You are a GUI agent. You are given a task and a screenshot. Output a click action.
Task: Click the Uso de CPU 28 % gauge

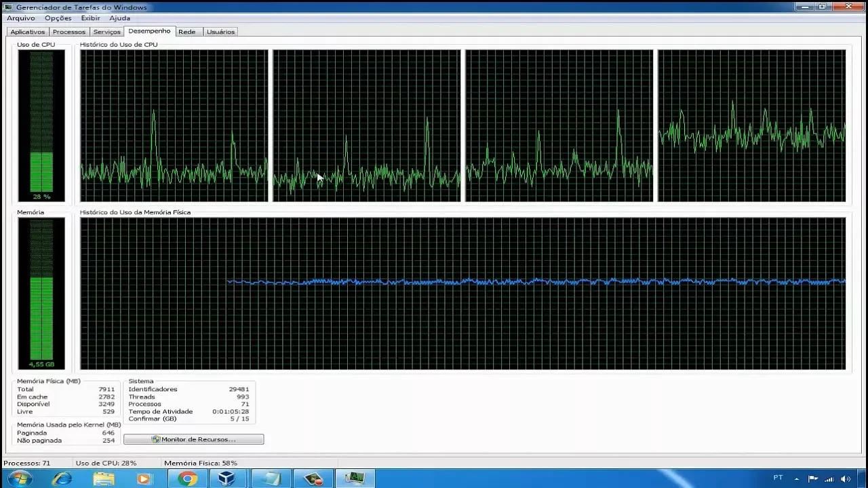pos(41,125)
